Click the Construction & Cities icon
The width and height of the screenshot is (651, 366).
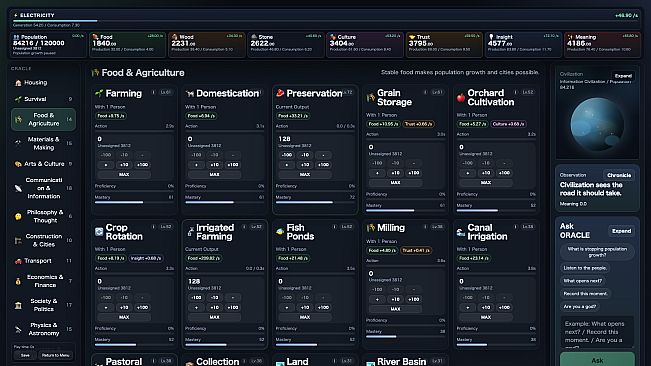(18, 241)
